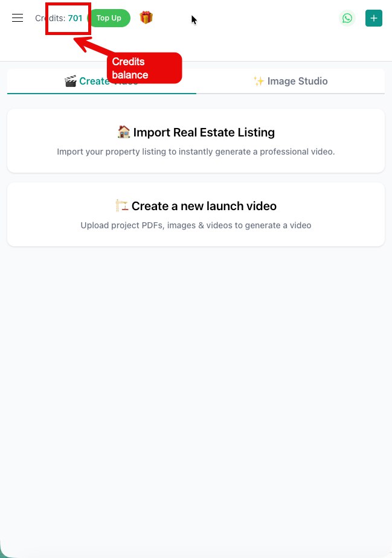
Task: Open Import Real Estate Listing card
Action: click(196, 140)
